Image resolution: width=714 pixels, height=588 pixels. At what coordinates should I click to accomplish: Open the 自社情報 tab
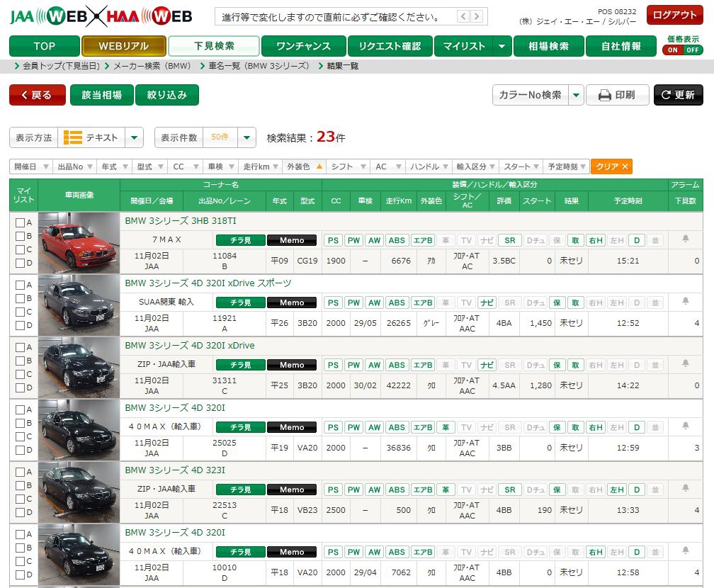621,46
